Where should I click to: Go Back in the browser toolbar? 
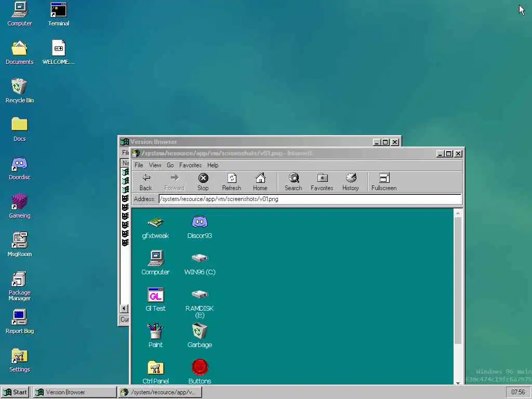pos(146,182)
